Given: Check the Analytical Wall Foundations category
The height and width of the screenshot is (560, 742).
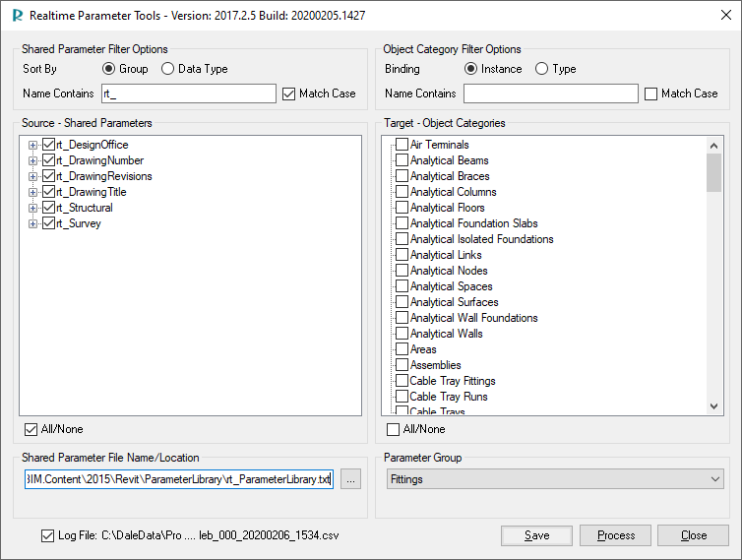Looking at the screenshot, I should click(402, 318).
